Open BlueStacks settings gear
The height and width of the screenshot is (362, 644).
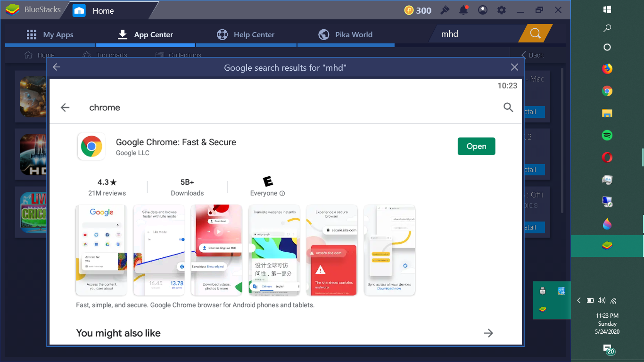tap(502, 10)
